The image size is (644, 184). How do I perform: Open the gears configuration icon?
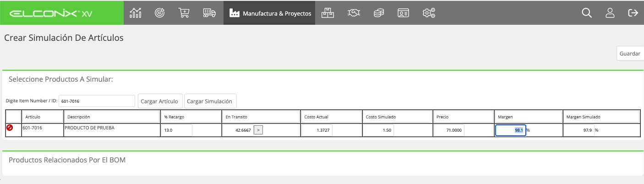point(429,13)
